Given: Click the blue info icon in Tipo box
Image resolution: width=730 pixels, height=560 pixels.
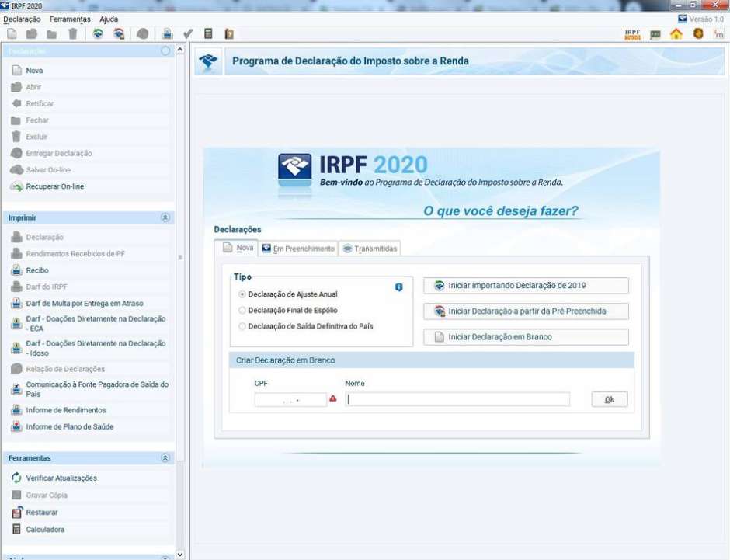Looking at the screenshot, I should tap(399, 287).
